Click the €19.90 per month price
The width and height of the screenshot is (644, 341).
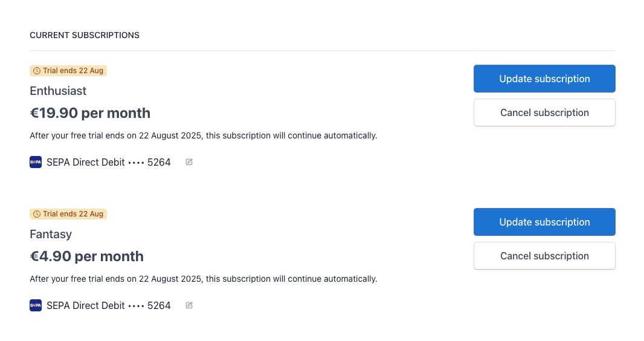[90, 113]
